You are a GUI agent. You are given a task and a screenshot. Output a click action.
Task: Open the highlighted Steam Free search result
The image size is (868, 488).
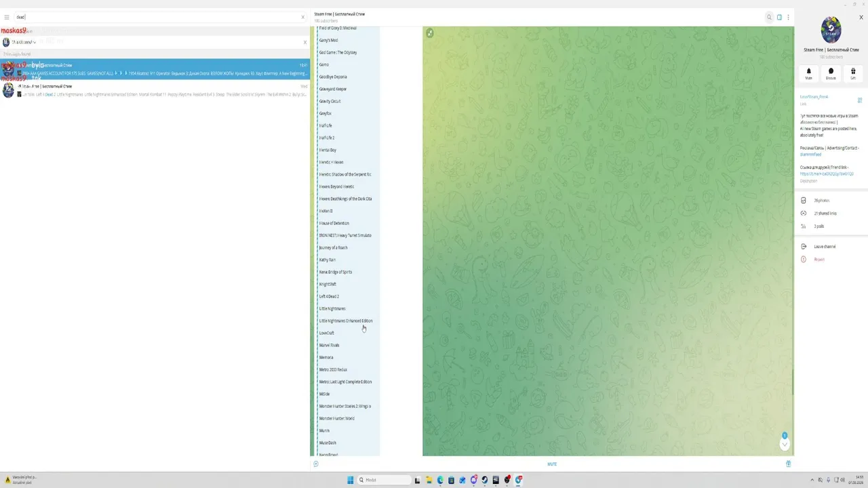coord(155,69)
